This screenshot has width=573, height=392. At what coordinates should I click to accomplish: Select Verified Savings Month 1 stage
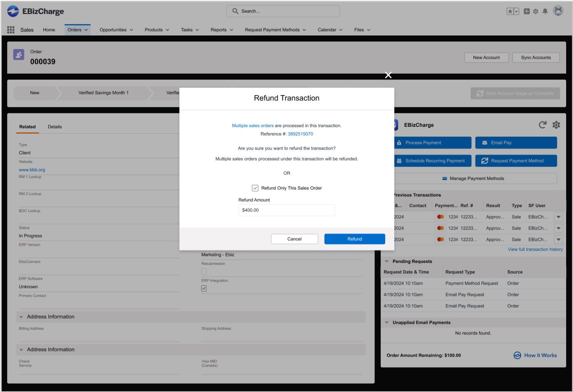pos(104,93)
